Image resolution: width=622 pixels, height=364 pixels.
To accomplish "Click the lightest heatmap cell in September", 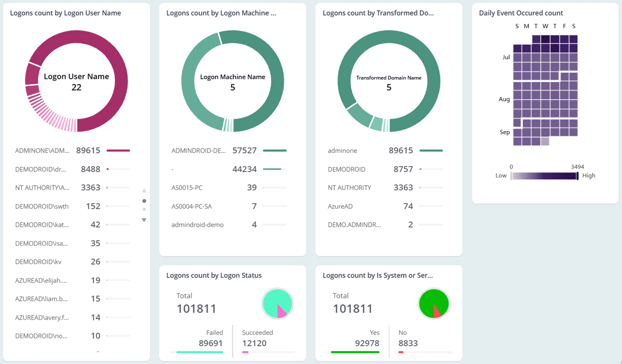I will [x=545, y=142].
